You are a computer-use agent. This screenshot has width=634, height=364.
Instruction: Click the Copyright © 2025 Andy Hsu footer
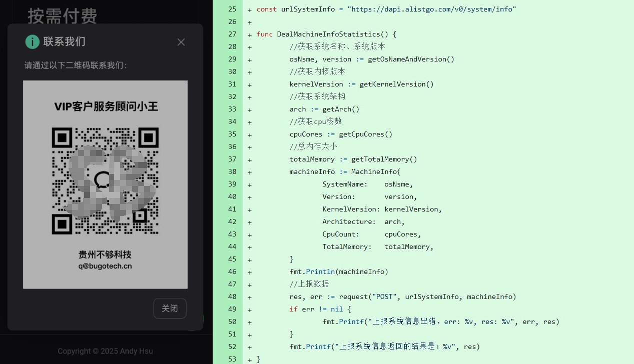click(x=104, y=351)
